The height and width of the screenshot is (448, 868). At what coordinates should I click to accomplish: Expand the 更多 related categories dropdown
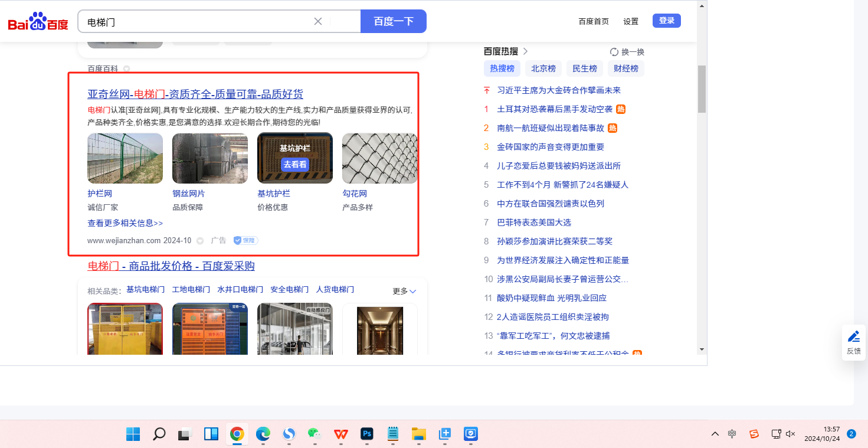coord(405,291)
